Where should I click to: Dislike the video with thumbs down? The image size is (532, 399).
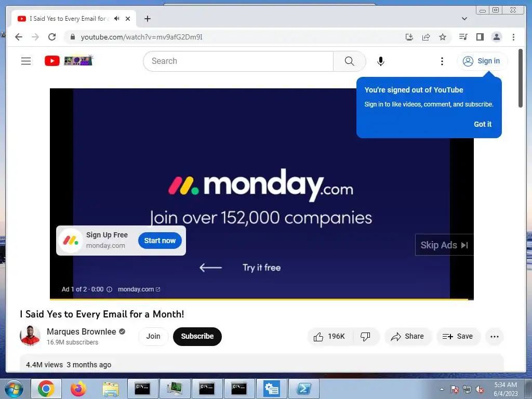tap(365, 336)
